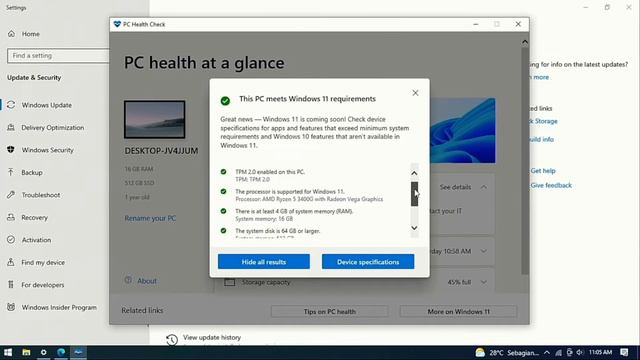Click PC Health Check heart icon in title bar
Viewport: 640px width, 360px height.
point(117,24)
